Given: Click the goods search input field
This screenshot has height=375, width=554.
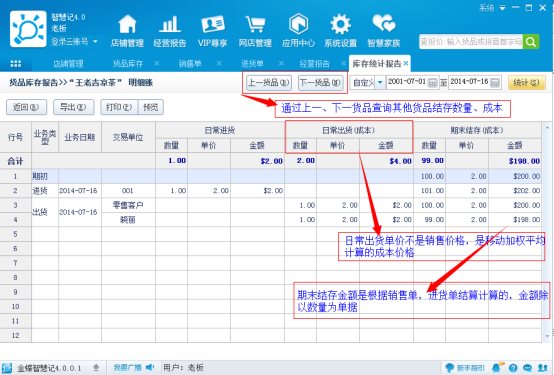Looking at the screenshot, I should [471, 42].
